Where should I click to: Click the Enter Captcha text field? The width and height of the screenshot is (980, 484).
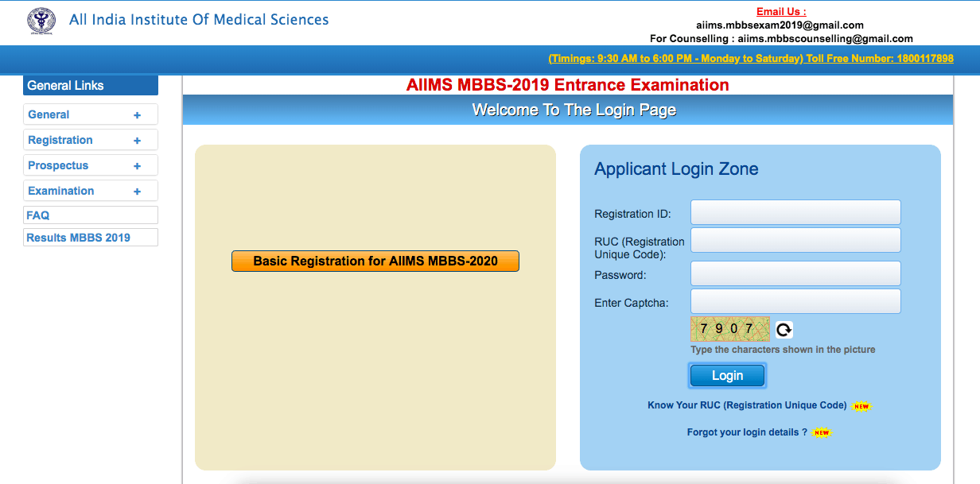[795, 301]
